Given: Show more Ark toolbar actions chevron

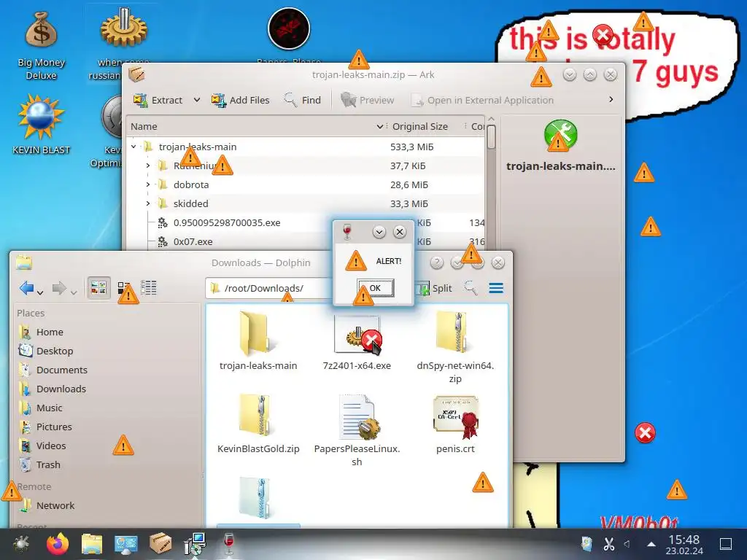Looking at the screenshot, I should 611,99.
